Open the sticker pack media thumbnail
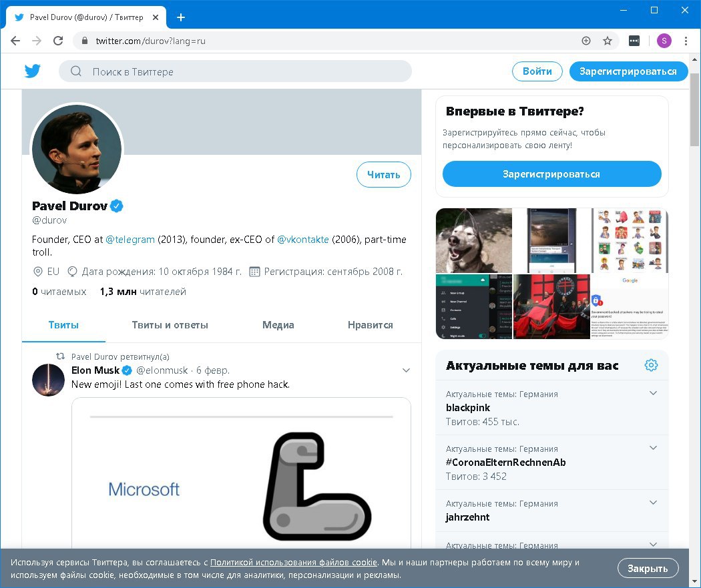 tap(630, 240)
